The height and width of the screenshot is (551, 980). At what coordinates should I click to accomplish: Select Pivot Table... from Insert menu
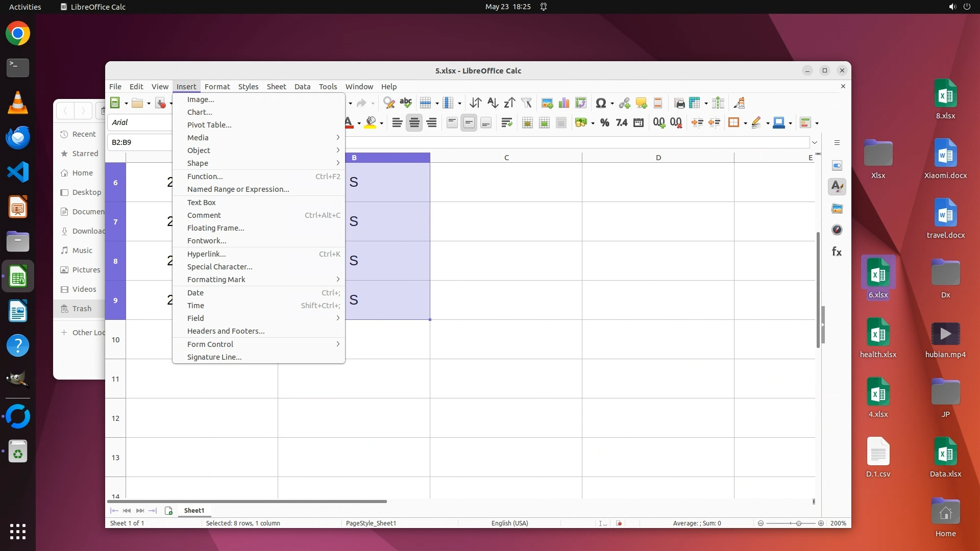point(209,125)
